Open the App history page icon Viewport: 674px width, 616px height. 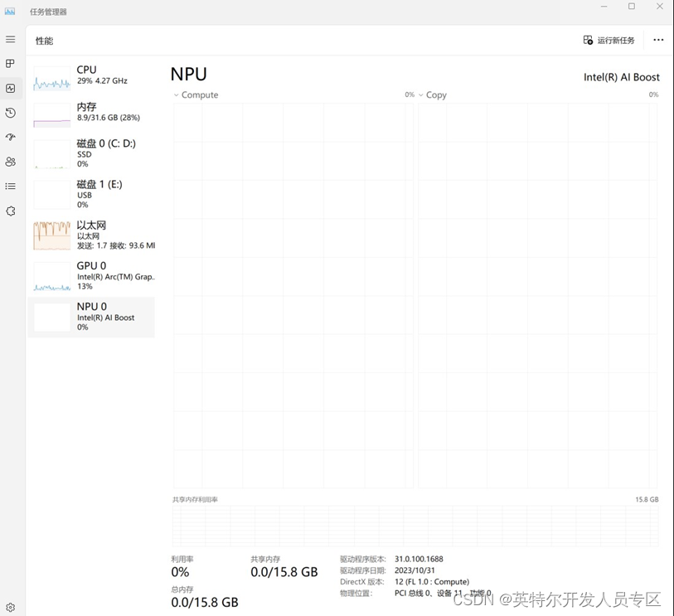click(x=10, y=113)
